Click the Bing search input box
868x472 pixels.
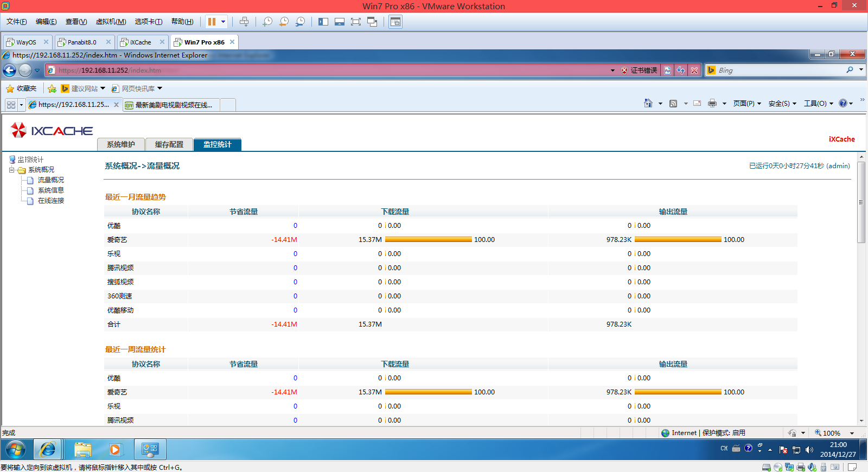[x=780, y=70]
